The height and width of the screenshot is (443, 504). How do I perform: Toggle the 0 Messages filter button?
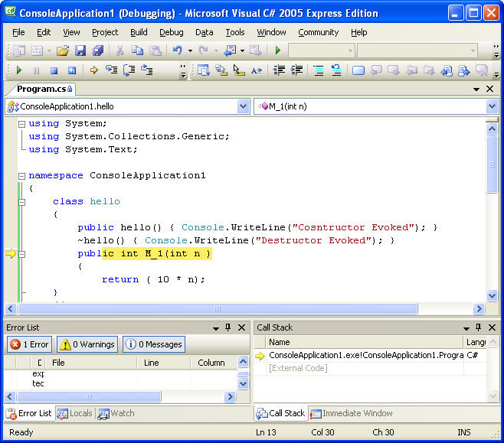coord(153,344)
